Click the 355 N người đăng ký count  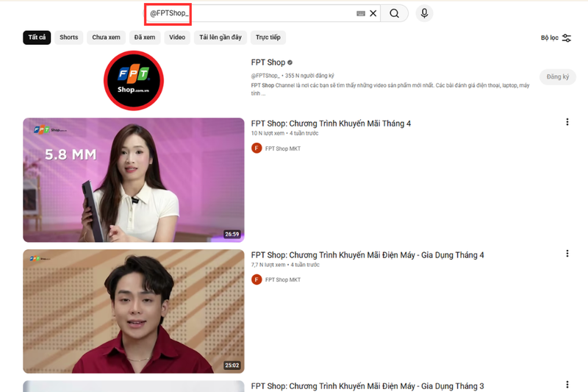pyautogui.click(x=309, y=76)
